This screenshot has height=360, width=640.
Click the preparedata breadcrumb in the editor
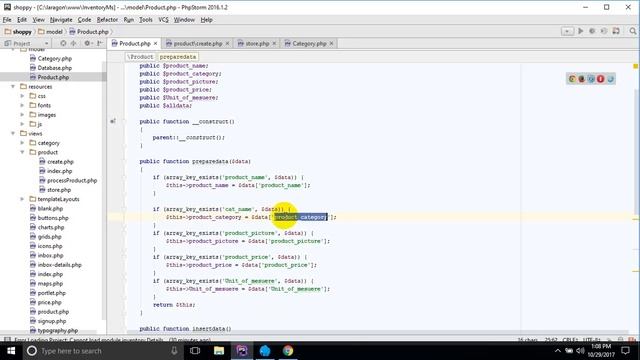coord(178,57)
